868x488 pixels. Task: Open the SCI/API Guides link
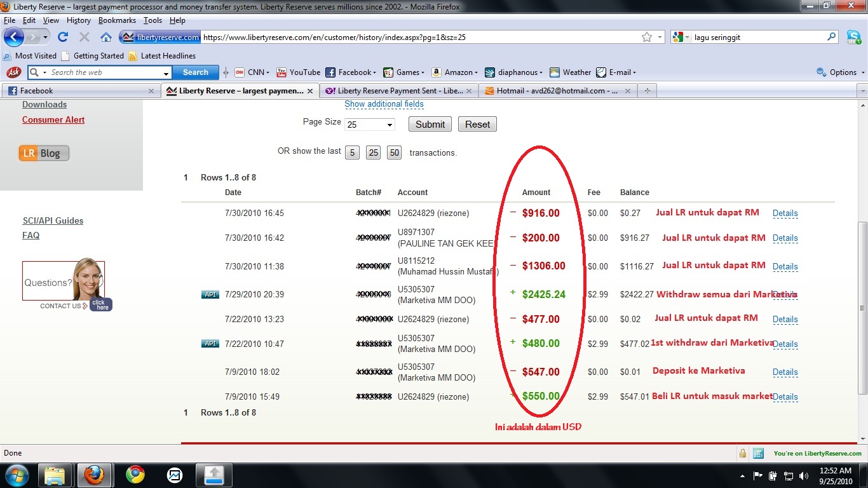point(53,220)
